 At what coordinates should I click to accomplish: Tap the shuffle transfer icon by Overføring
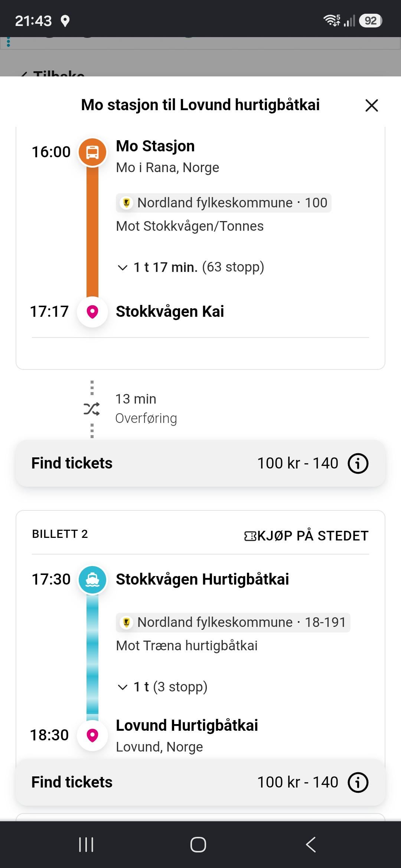pos(92,409)
